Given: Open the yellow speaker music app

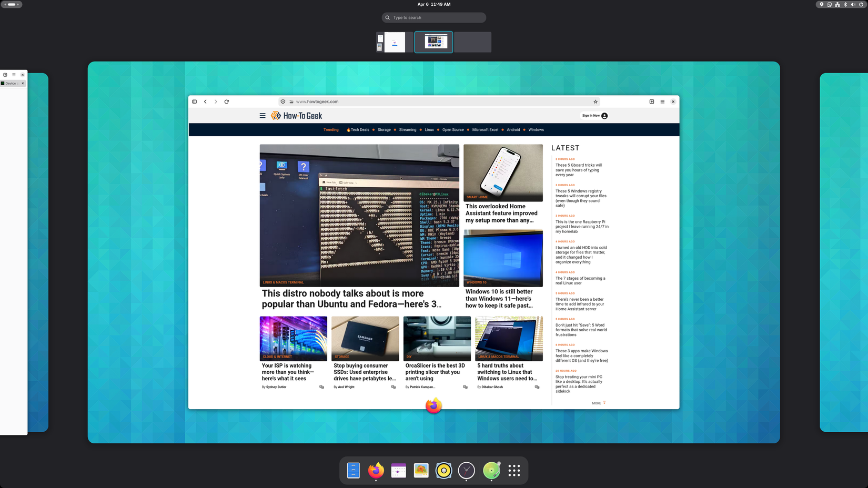Looking at the screenshot, I should tap(444, 470).
